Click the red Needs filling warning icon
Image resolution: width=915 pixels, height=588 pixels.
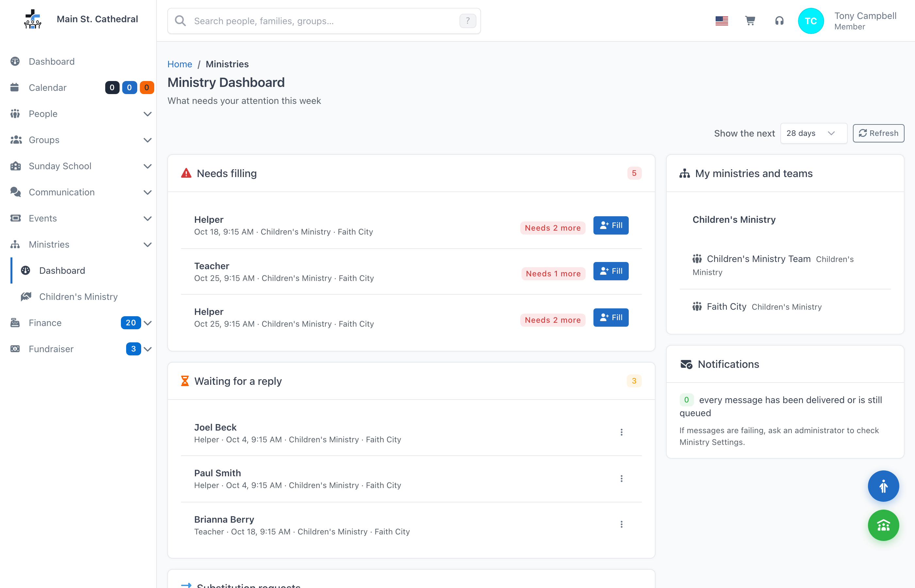coord(186,173)
